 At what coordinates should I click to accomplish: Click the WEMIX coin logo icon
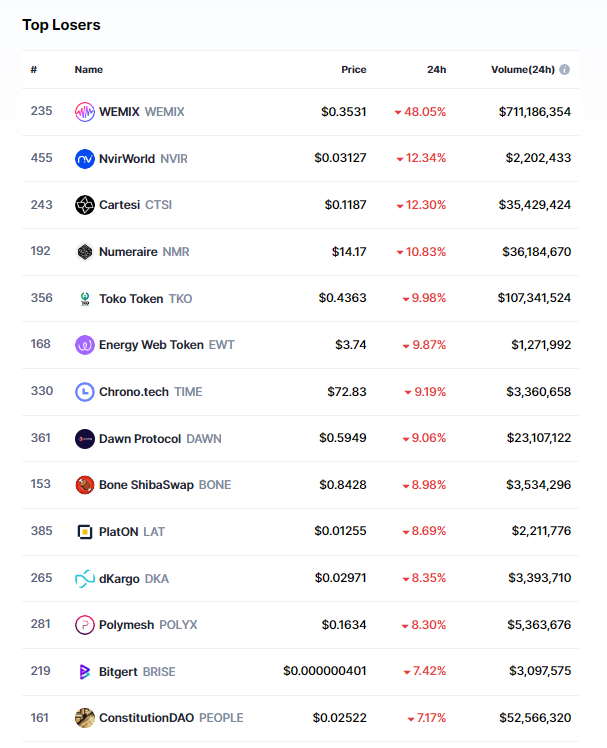[85, 112]
